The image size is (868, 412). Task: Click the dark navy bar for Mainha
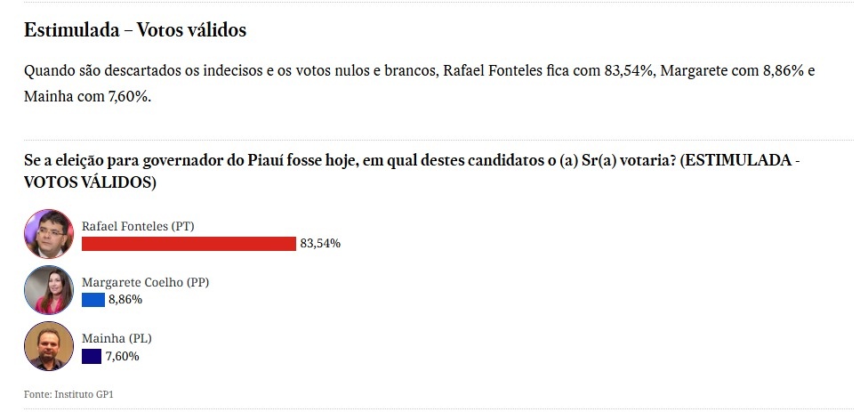click(92, 357)
